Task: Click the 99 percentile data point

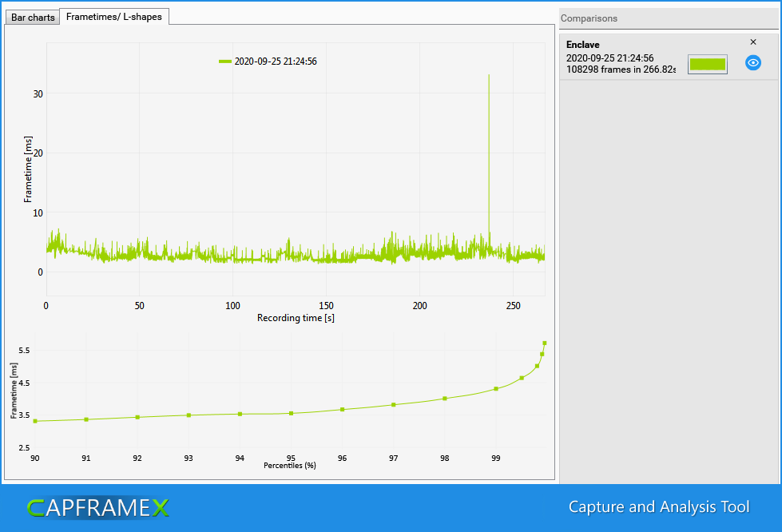Action: click(x=496, y=389)
